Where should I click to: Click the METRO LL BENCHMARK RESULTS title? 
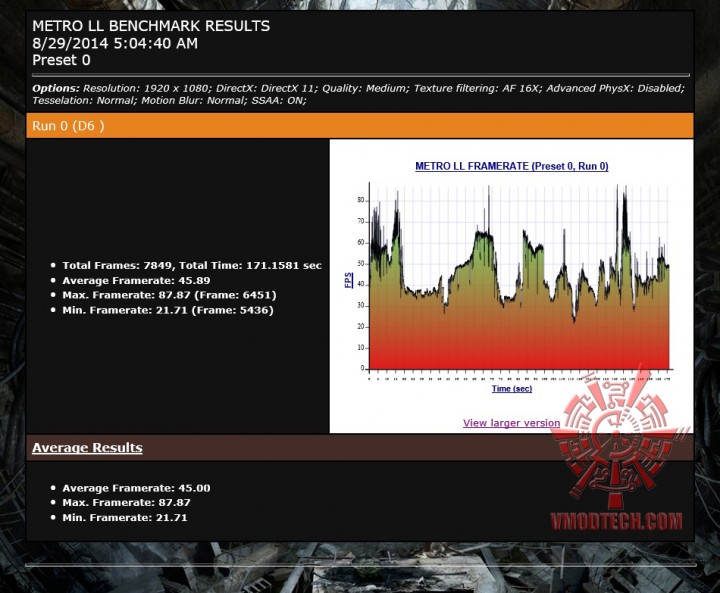click(x=151, y=26)
